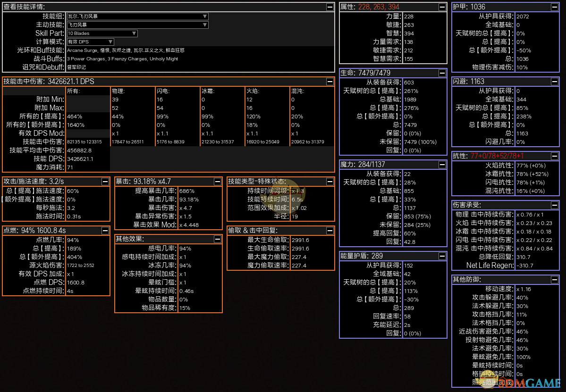Collapse the 攻击/施法速度 panel
Viewport: 566px width, 392px height.
pos(105,182)
